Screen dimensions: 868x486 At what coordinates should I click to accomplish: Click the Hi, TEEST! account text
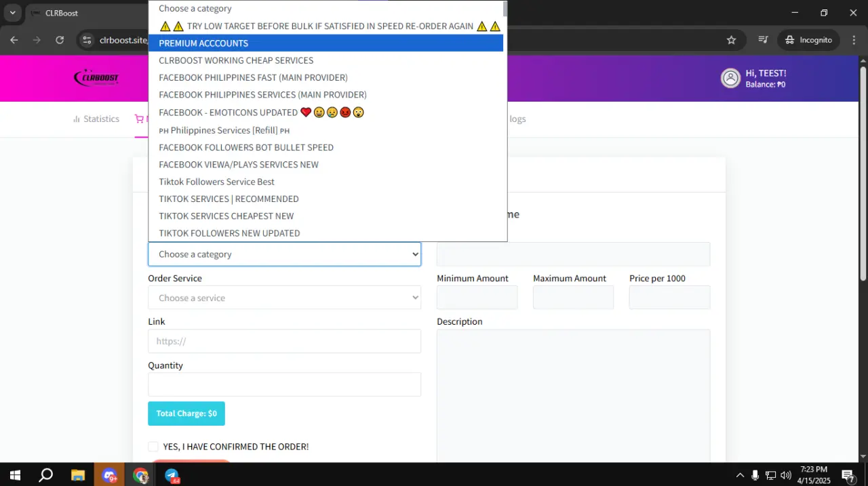(x=766, y=73)
